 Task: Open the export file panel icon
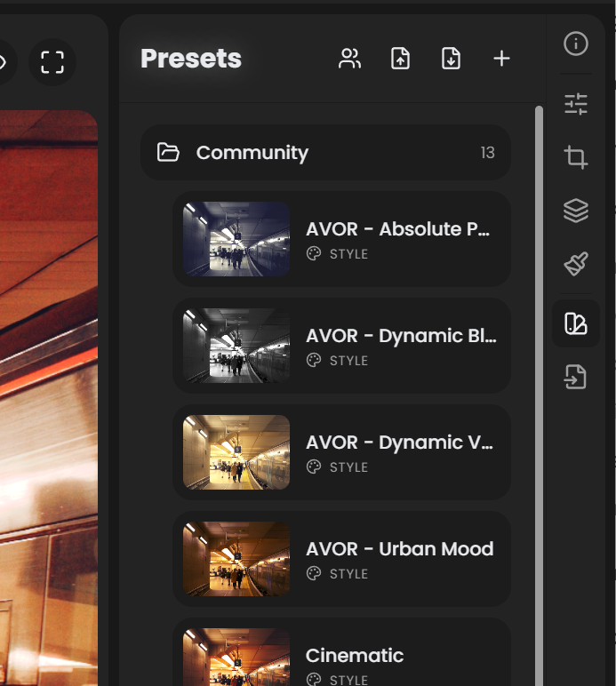576,377
